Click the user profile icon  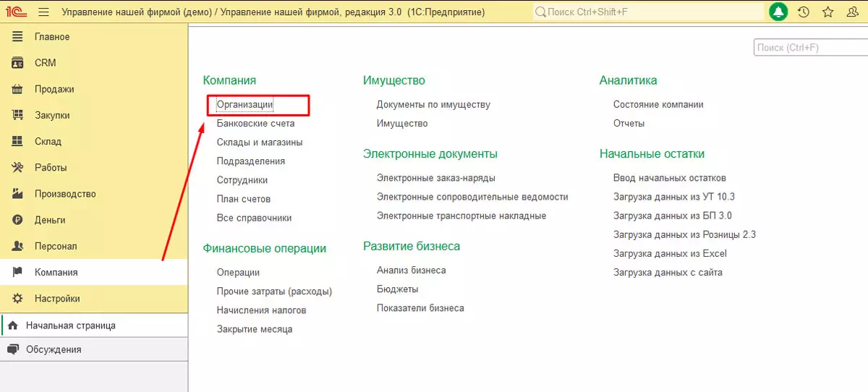852,12
